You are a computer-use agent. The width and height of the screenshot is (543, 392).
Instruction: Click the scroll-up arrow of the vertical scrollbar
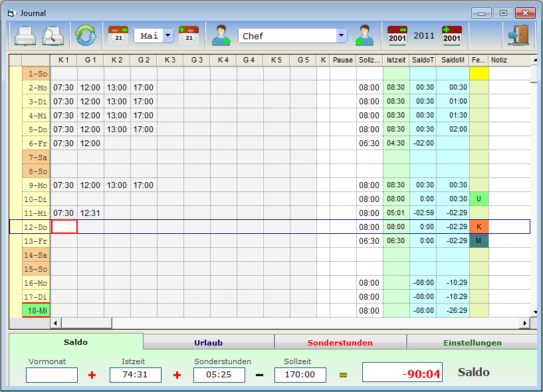click(x=534, y=60)
